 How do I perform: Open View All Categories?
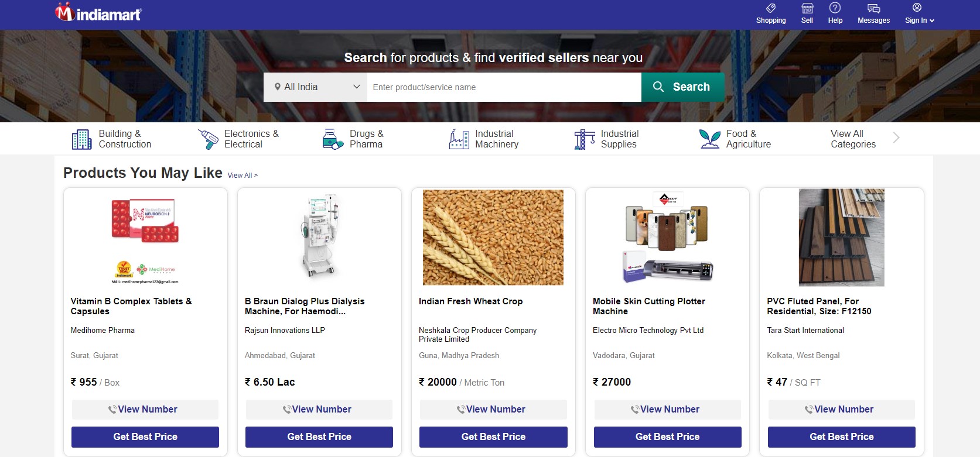coord(853,139)
